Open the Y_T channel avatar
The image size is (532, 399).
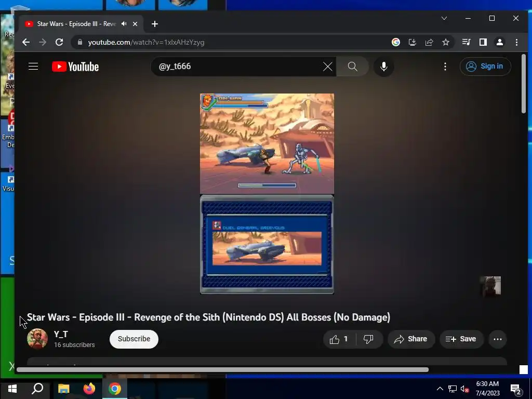click(37, 339)
